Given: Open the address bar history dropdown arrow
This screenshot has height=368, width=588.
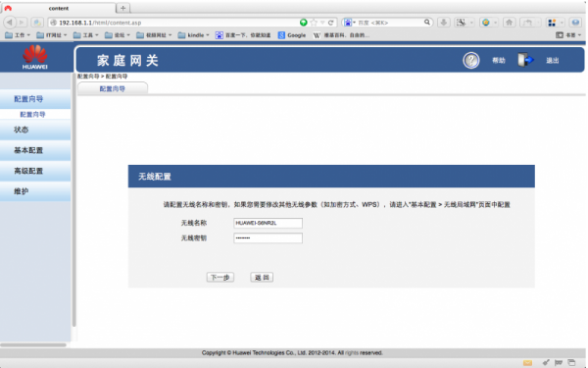Looking at the screenshot, I should (x=322, y=23).
